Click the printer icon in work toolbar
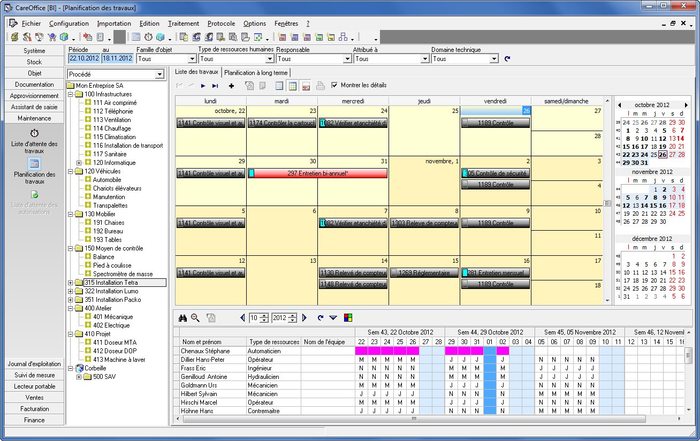 320,85
